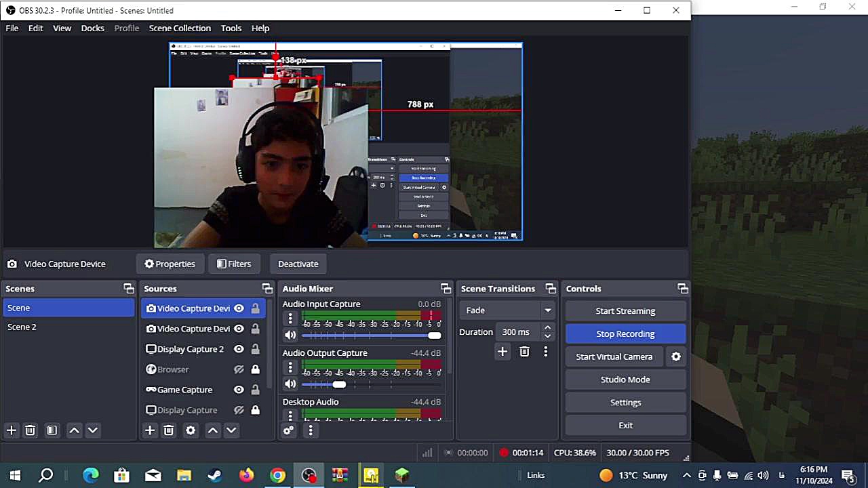This screenshot has height=488, width=868.
Task: Show hidden system tray icons chevron
Action: (x=686, y=475)
